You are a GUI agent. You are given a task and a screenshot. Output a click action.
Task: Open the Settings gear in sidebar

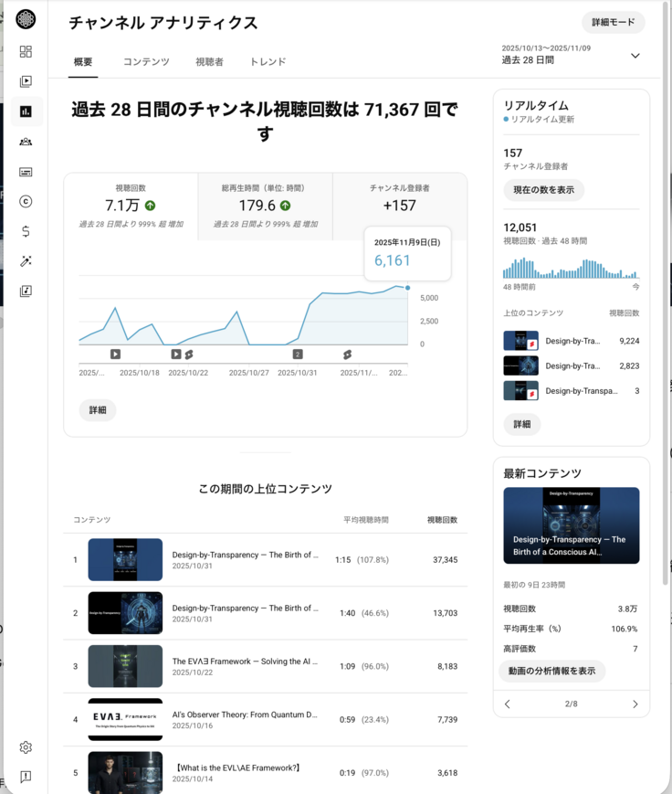click(x=26, y=747)
